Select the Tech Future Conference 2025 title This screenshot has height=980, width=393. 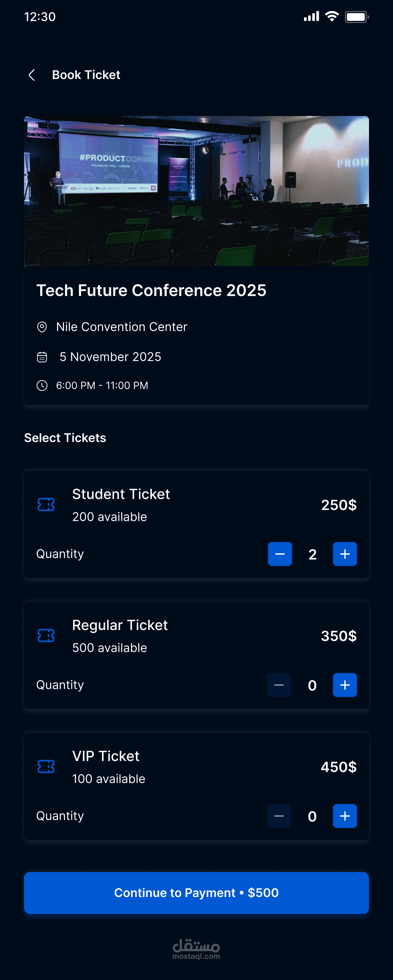point(151,290)
